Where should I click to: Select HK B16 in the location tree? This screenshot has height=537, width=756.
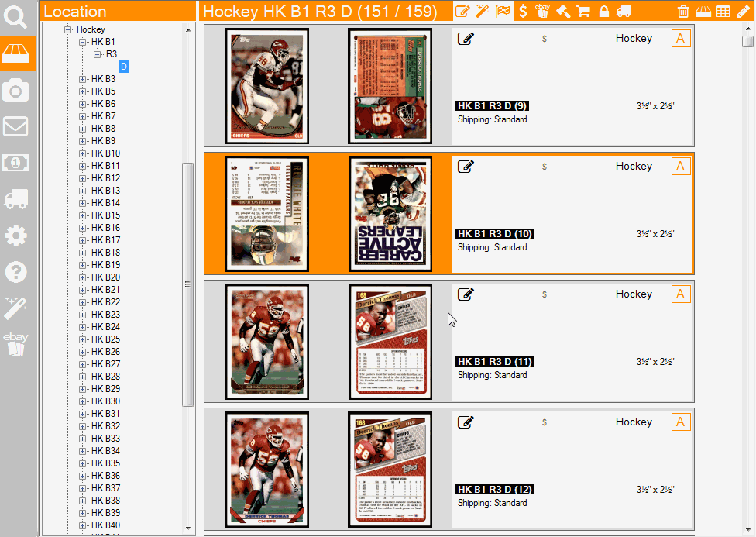pos(105,228)
